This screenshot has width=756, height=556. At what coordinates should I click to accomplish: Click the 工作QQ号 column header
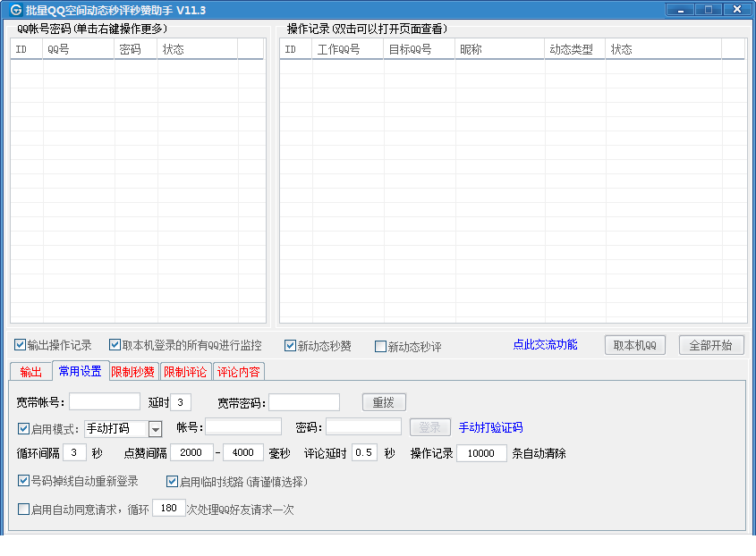click(348, 49)
